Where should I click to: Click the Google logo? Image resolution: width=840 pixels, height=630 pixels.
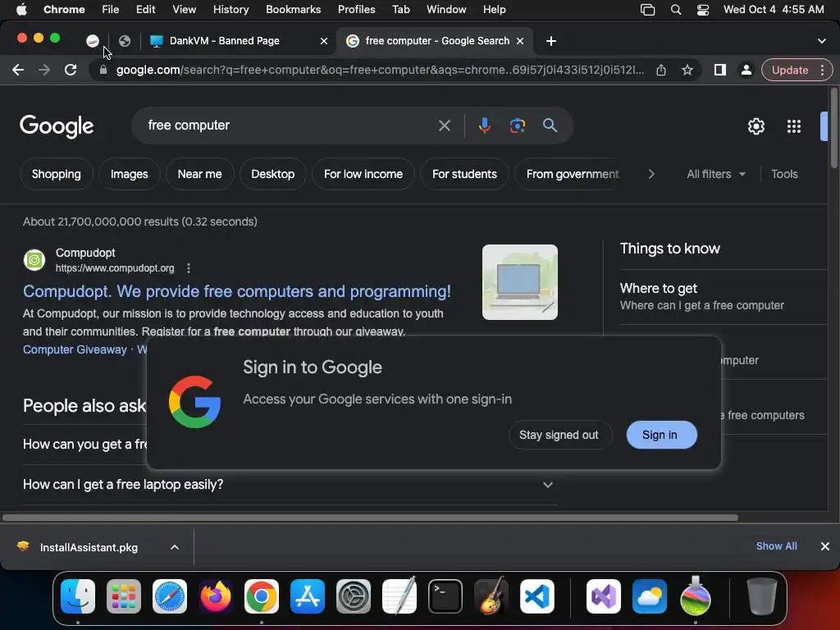(x=57, y=126)
